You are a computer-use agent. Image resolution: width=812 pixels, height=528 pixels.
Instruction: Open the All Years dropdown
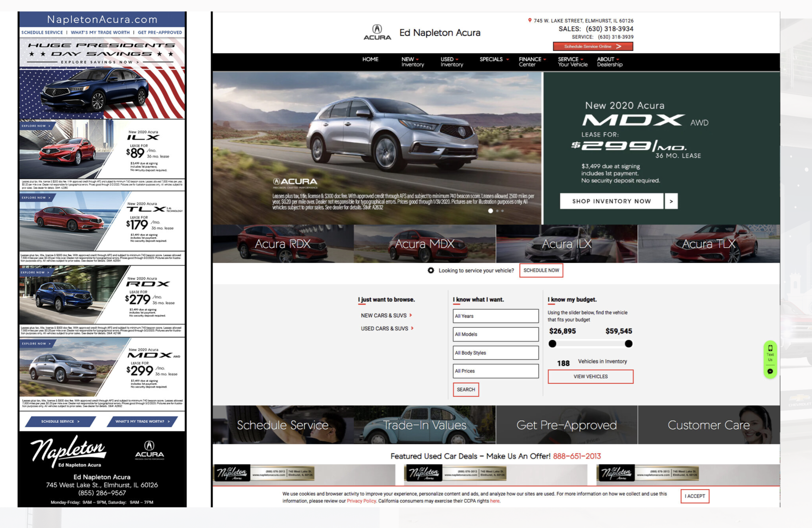coord(495,316)
